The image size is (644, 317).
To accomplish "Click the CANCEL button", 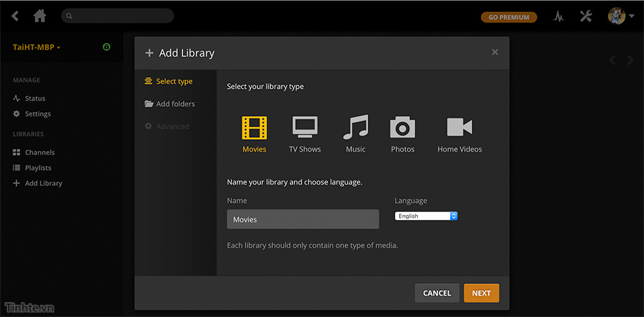I will [437, 293].
